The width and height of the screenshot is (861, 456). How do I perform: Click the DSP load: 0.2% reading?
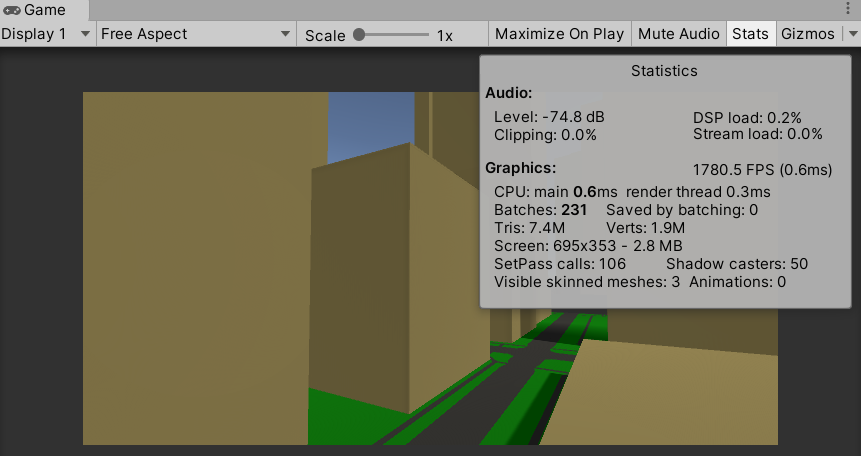pos(747,118)
